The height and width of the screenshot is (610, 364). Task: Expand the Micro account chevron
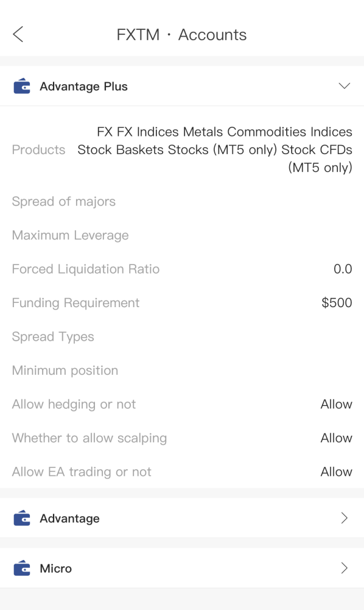[x=344, y=569]
